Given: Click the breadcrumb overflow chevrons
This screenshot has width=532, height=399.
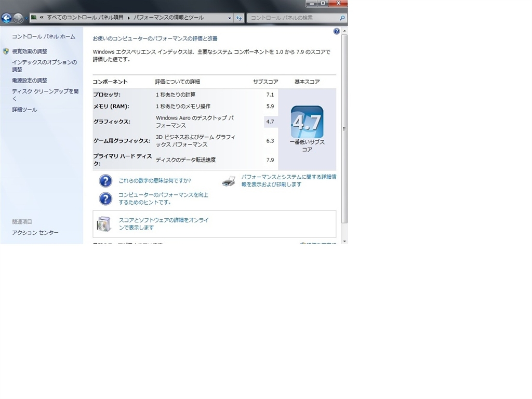Looking at the screenshot, I should (42, 18).
